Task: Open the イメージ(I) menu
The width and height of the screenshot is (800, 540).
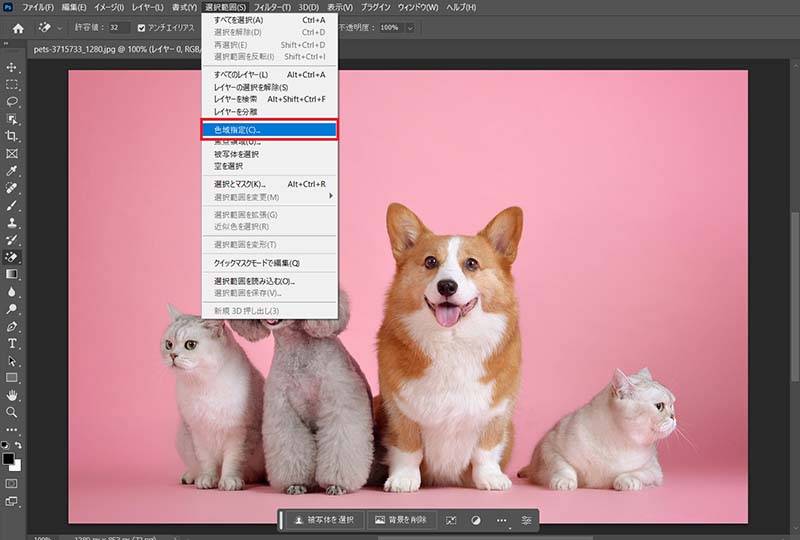Action: tap(109, 7)
